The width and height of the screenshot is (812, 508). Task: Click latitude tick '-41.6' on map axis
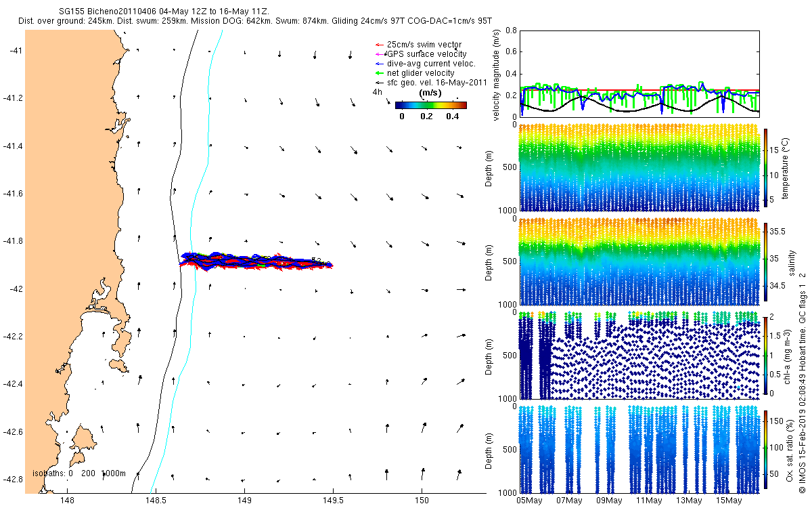point(12,194)
